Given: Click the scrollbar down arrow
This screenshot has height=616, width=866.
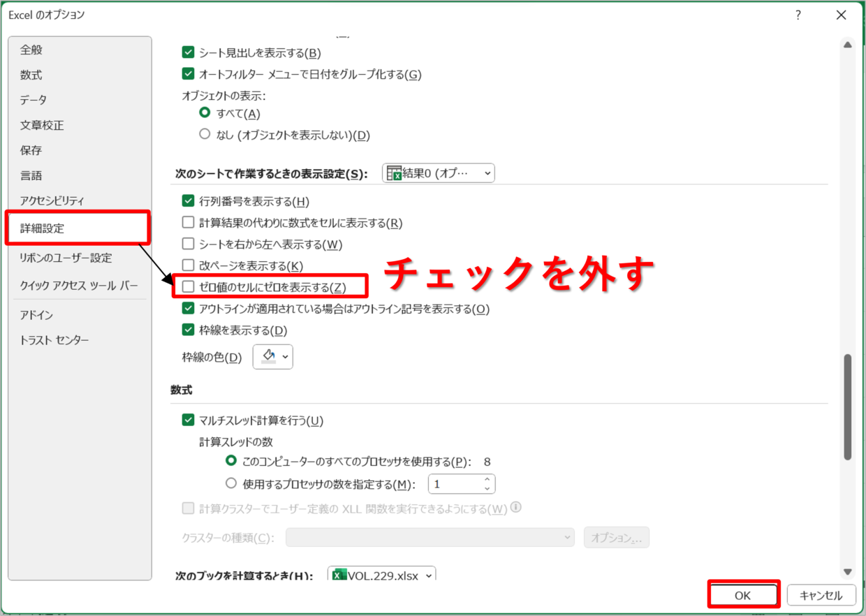Looking at the screenshot, I should 848,571.
